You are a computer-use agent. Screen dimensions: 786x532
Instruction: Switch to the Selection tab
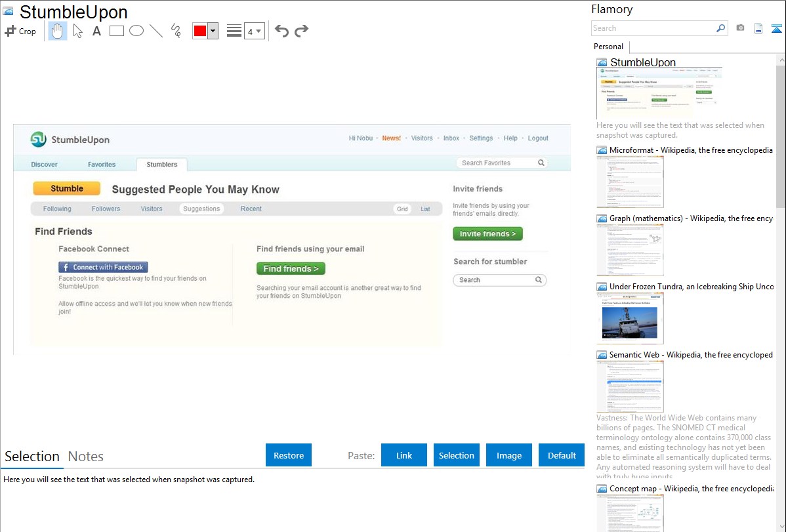click(x=32, y=457)
